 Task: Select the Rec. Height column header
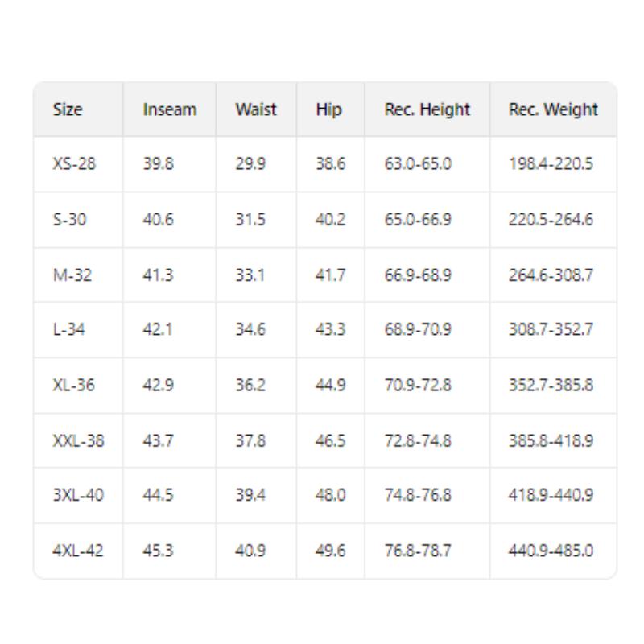[427, 109]
